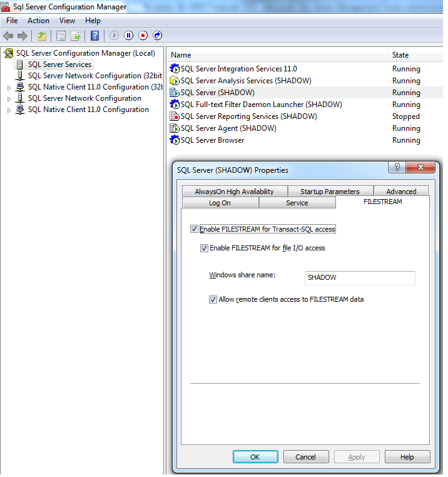Click the Cancel button in Properties dialog
The image size is (448, 477).
306,457
